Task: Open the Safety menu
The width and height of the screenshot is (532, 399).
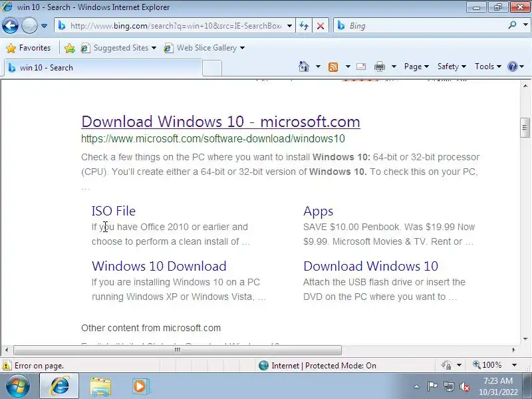Action: [452, 66]
